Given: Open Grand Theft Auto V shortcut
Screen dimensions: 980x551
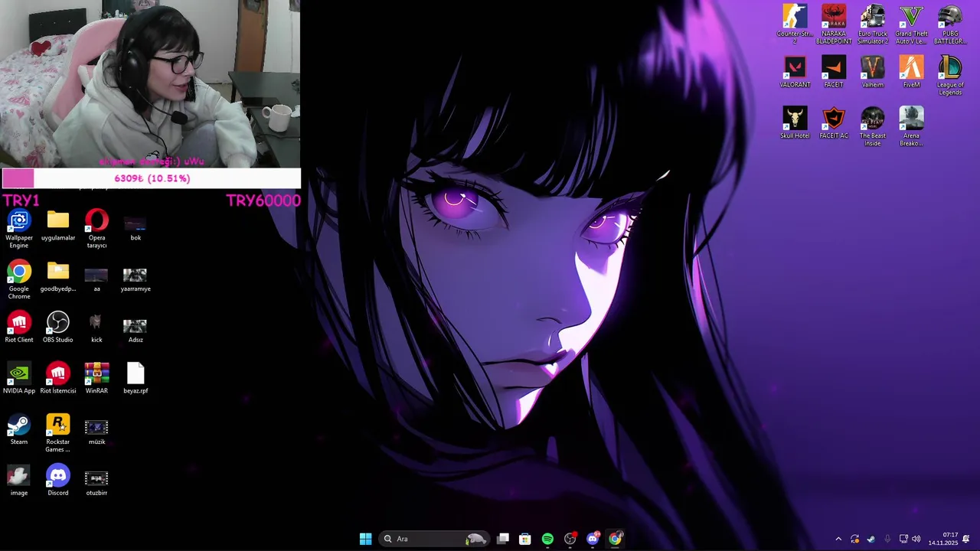Looking at the screenshot, I should click(x=911, y=24).
